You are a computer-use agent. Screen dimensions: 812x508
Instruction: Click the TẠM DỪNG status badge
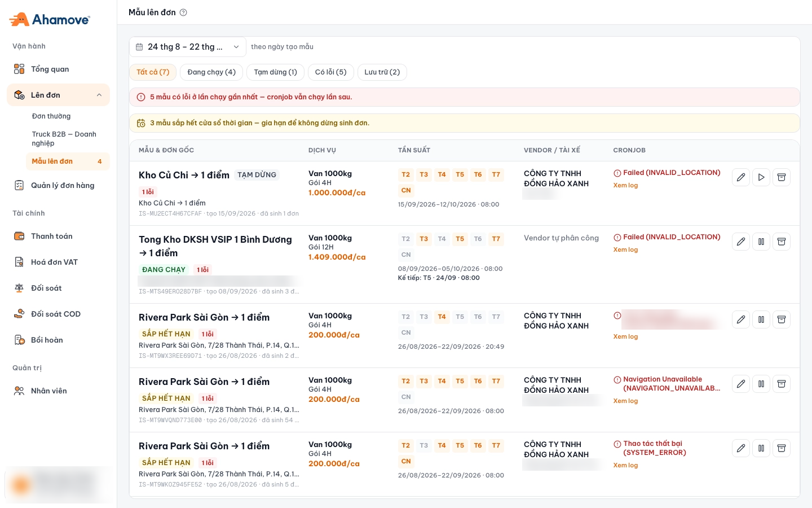click(x=257, y=175)
